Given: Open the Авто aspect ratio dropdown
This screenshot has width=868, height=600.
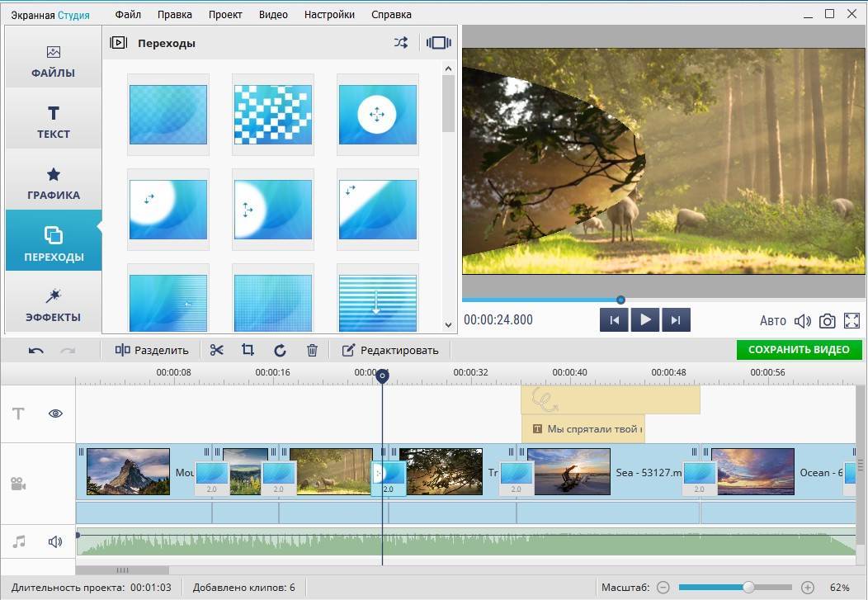Looking at the screenshot, I should [x=772, y=321].
